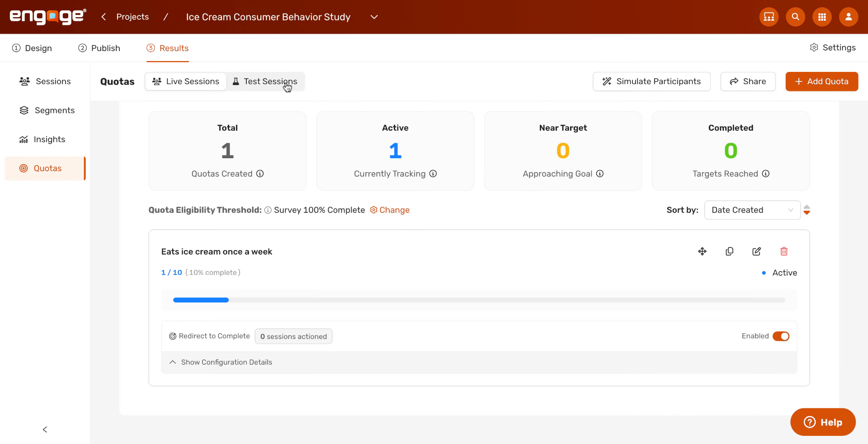Image resolution: width=868 pixels, height=444 pixels.
Task: Click the Share button
Action: point(748,81)
